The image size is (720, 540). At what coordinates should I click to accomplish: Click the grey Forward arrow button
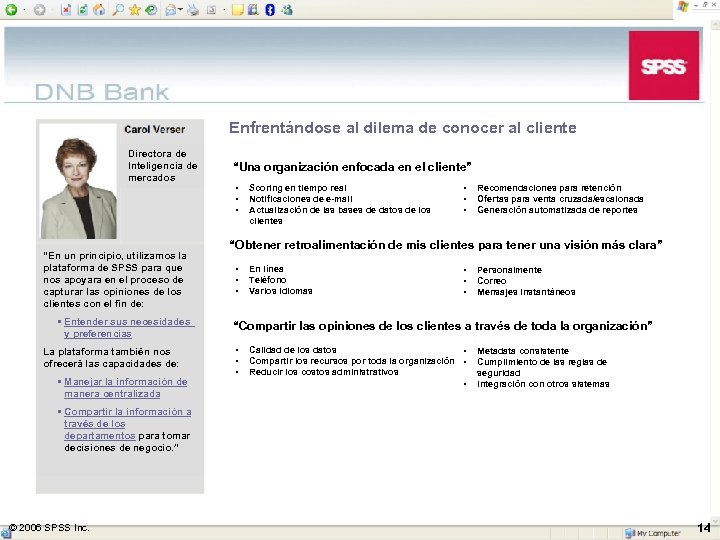(x=39, y=10)
